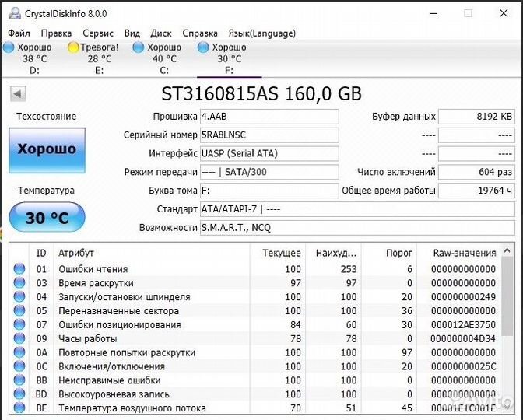Click raw value 00000000025C
523x420 pixels.
[x=463, y=366]
